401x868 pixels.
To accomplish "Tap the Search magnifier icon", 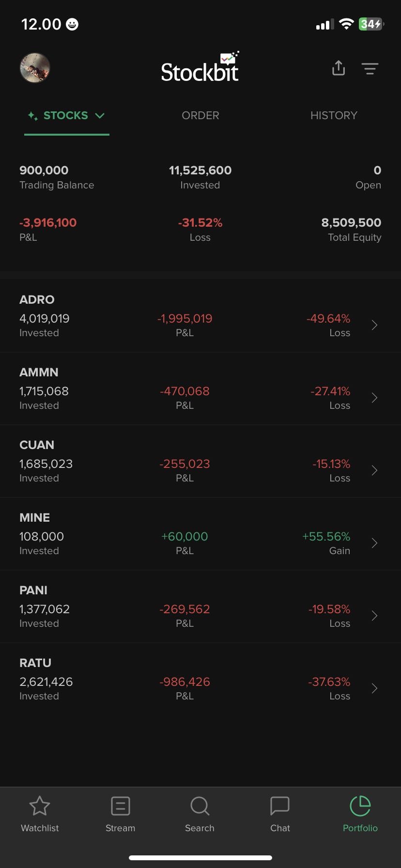I will pyautogui.click(x=200, y=806).
